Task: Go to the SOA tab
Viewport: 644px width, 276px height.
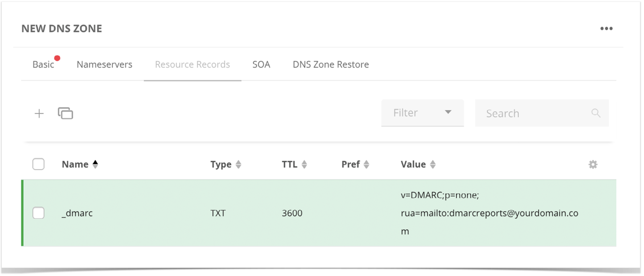Action: tap(261, 64)
